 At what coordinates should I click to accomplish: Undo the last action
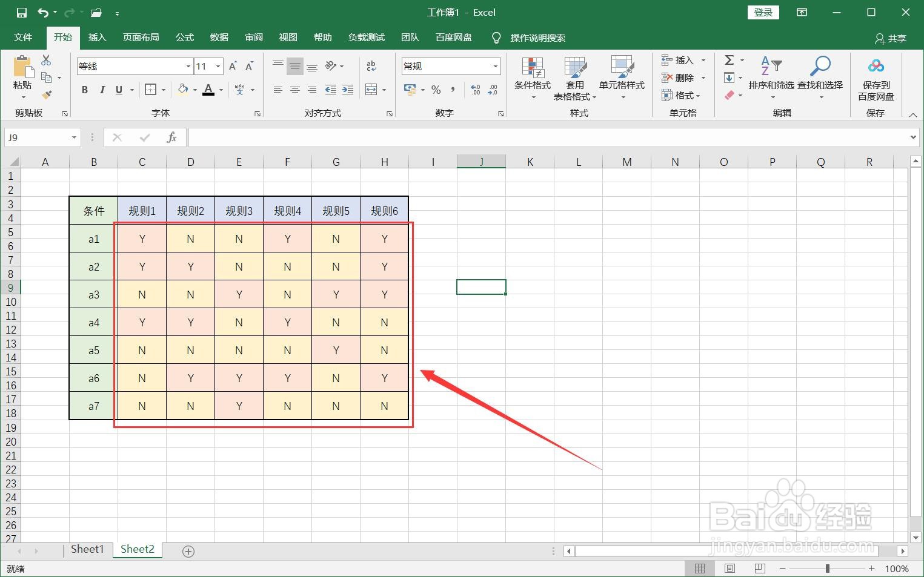click(x=42, y=13)
